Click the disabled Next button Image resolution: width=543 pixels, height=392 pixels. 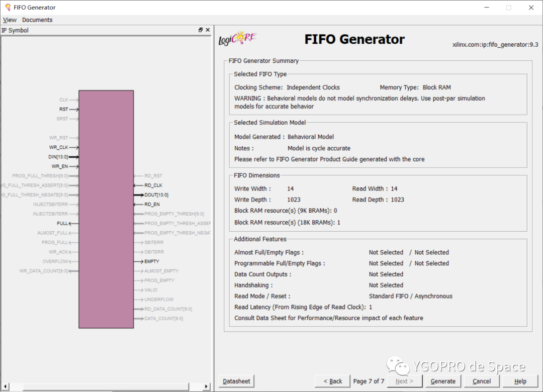coord(404,381)
